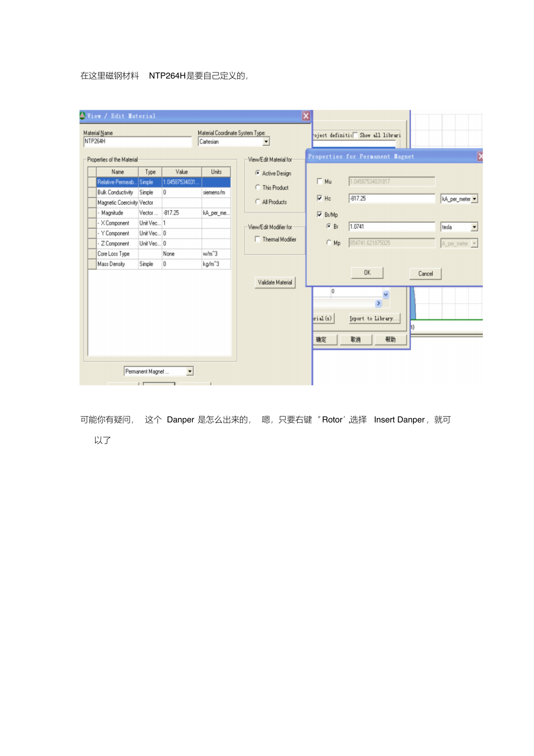
Task: Click Cancel in Permanent Magnet properties
Action: (425, 273)
